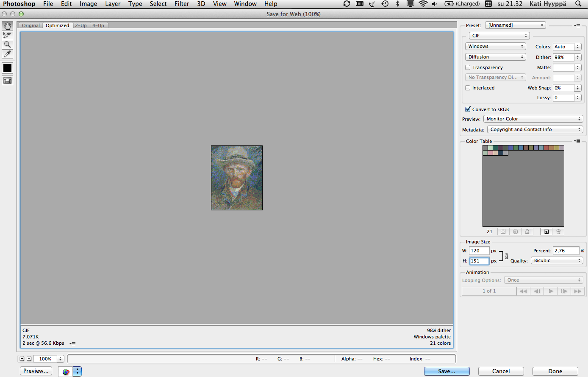Open the Preset dropdown
The height and width of the screenshot is (377, 588).
coord(516,25)
